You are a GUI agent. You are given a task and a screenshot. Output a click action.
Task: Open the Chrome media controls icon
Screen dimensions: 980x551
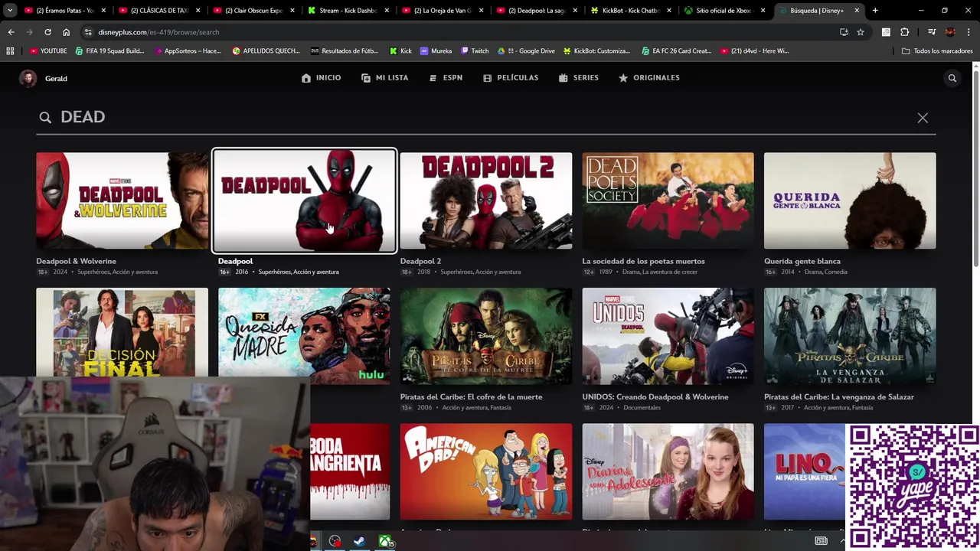(x=932, y=32)
